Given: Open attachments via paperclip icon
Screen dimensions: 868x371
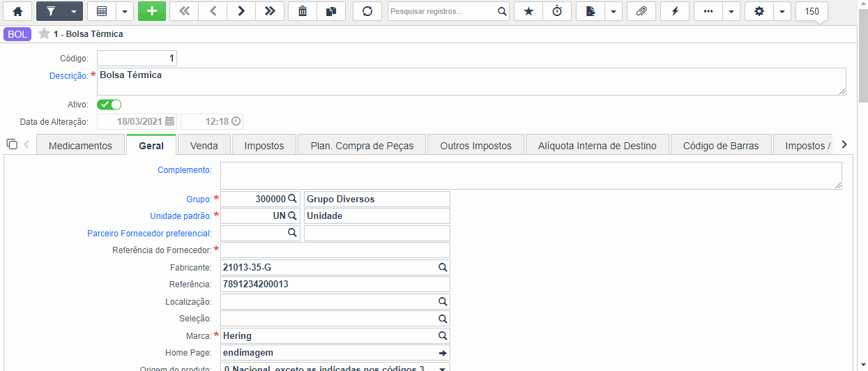Looking at the screenshot, I should [x=641, y=11].
